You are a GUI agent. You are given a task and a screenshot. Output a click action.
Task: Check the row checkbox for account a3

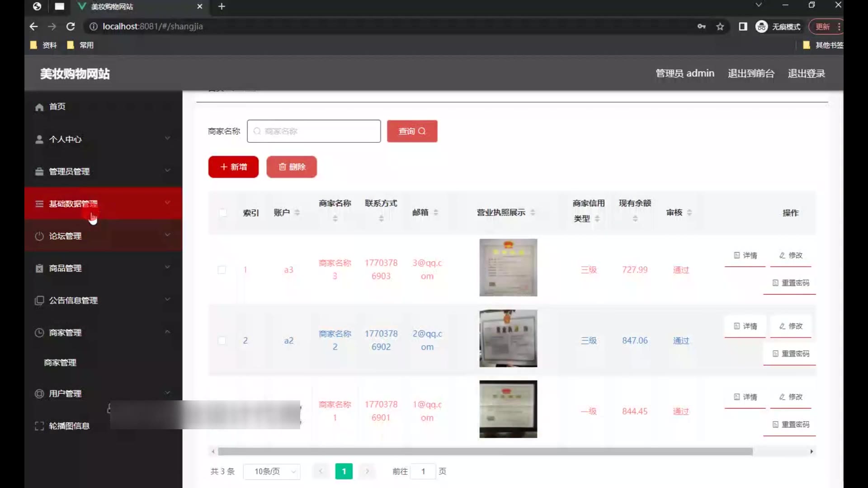222,270
